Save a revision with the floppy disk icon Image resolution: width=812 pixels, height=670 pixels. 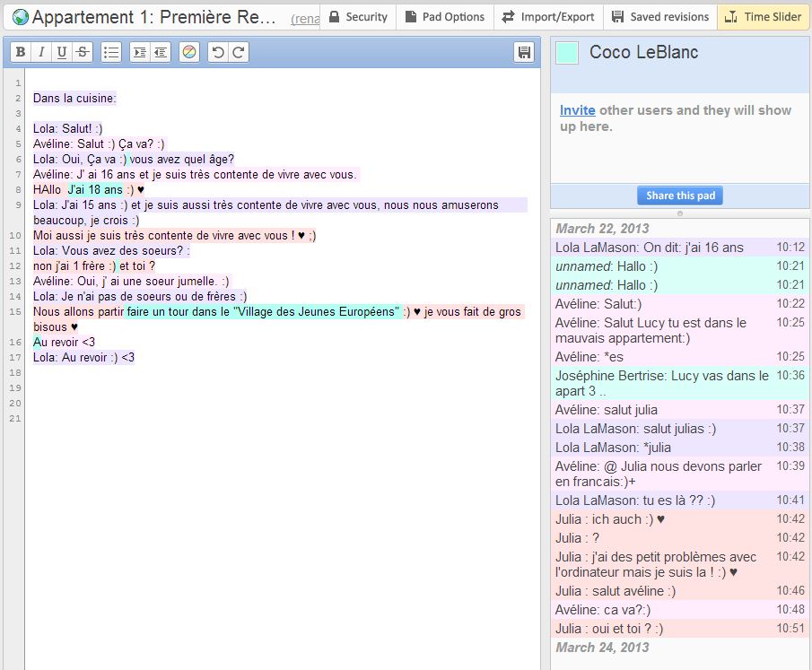[x=524, y=53]
